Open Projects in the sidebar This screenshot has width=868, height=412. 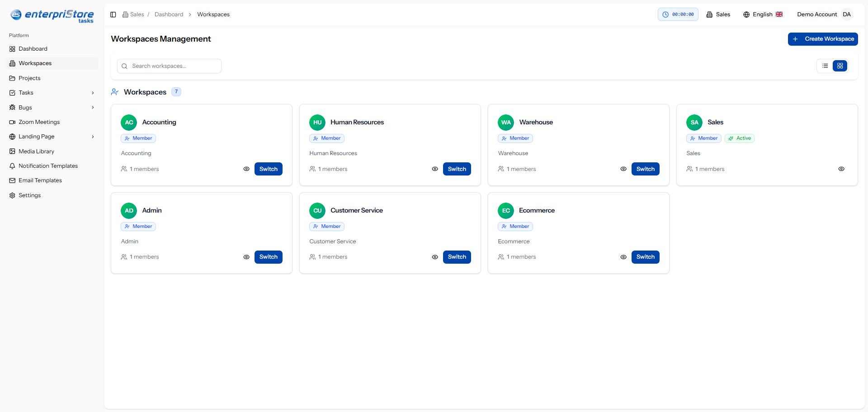coord(29,78)
